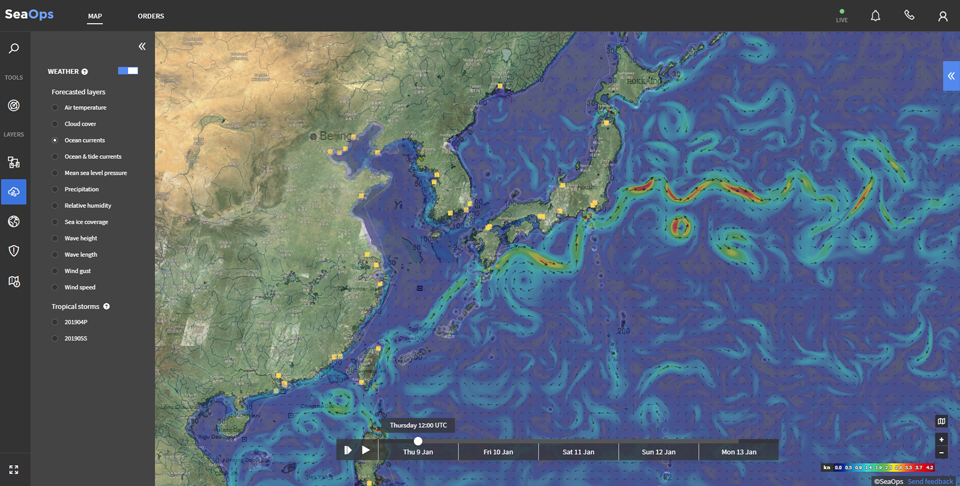Select the weather cloud layer icon
The image size is (960, 486).
tap(13, 192)
